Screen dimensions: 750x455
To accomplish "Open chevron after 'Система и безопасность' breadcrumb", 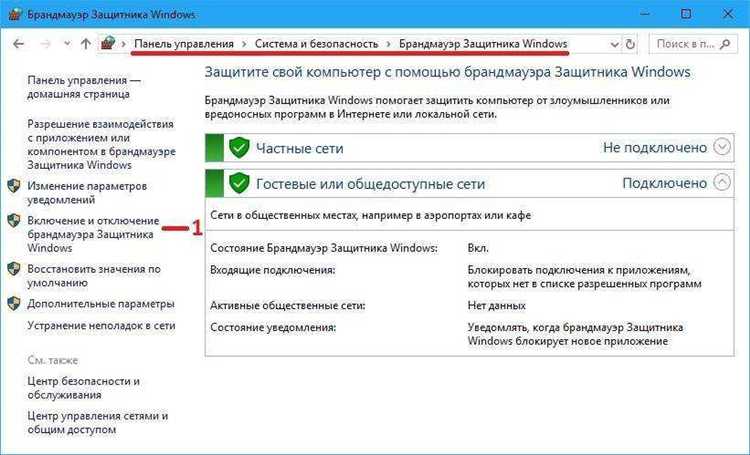I will pos(388,44).
